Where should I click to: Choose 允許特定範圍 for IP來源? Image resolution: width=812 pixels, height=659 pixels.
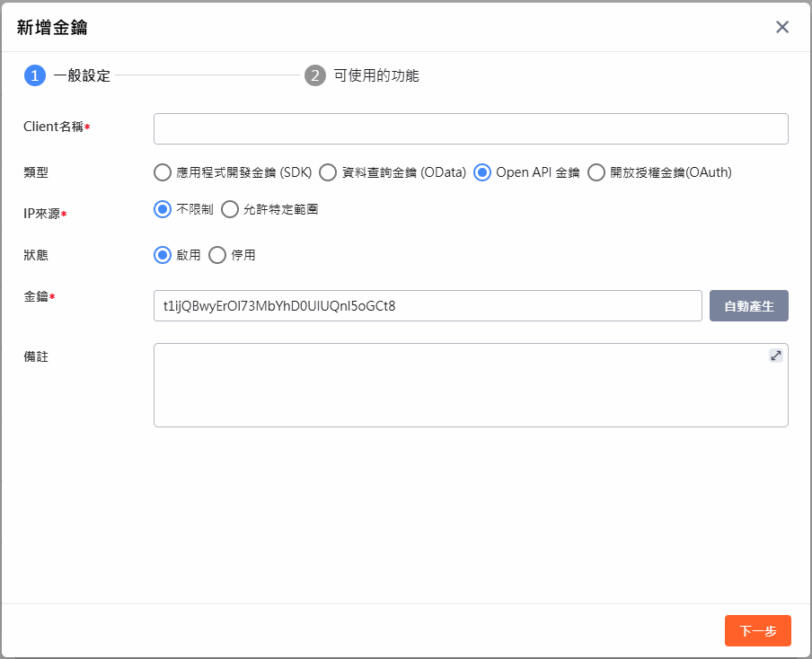tap(230, 209)
